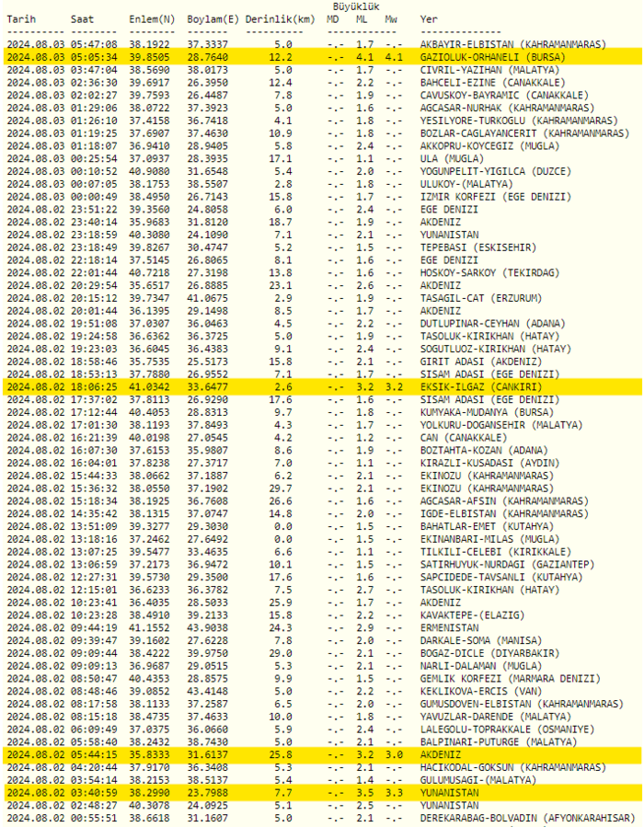644x827 pixels.
Task: Select the Saat column header
Action: click(x=83, y=18)
